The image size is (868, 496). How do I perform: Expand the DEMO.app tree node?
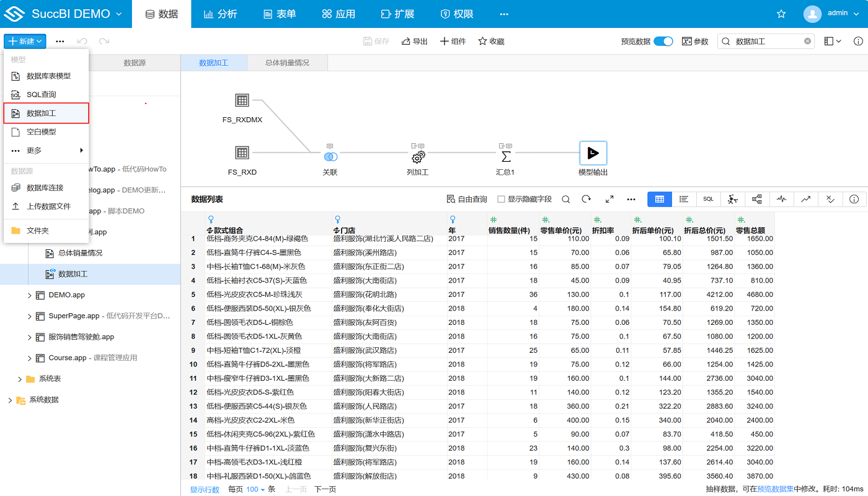[x=30, y=295]
